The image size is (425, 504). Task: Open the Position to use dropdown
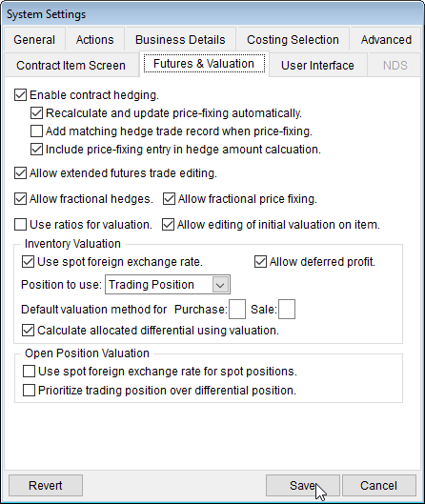coord(168,285)
